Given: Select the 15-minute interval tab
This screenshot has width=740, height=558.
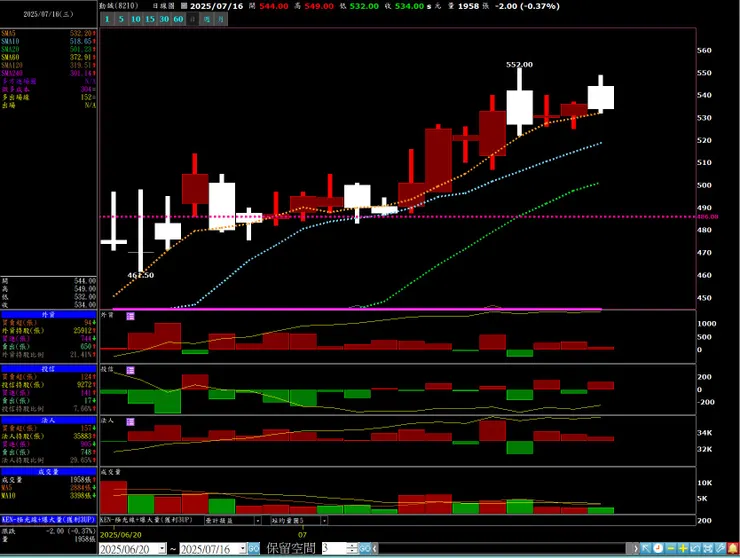Looking at the screenshot, I should pos(150,19).
